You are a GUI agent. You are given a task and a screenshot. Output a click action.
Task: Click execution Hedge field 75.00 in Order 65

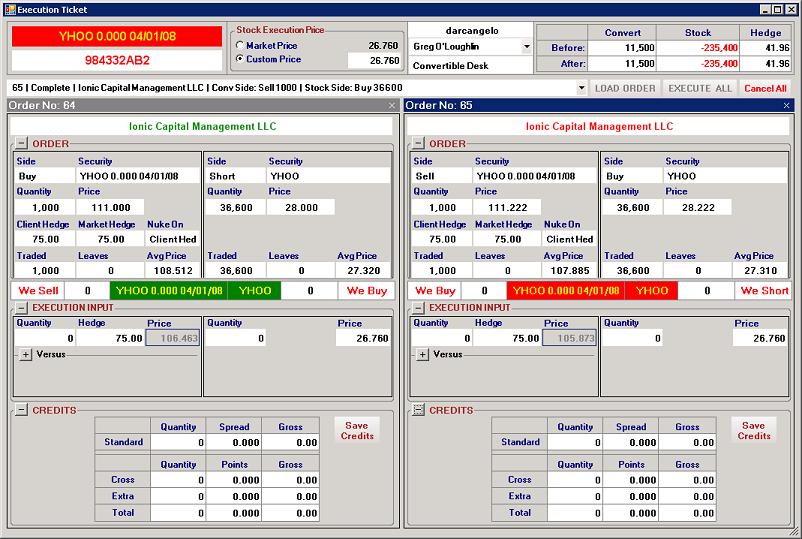[507, 338]
